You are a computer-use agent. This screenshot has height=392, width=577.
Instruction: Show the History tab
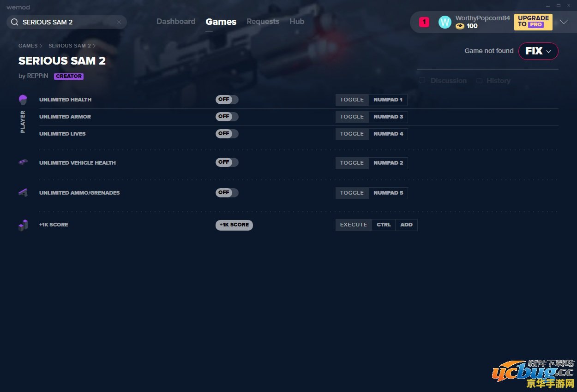(x=498, y=81)
